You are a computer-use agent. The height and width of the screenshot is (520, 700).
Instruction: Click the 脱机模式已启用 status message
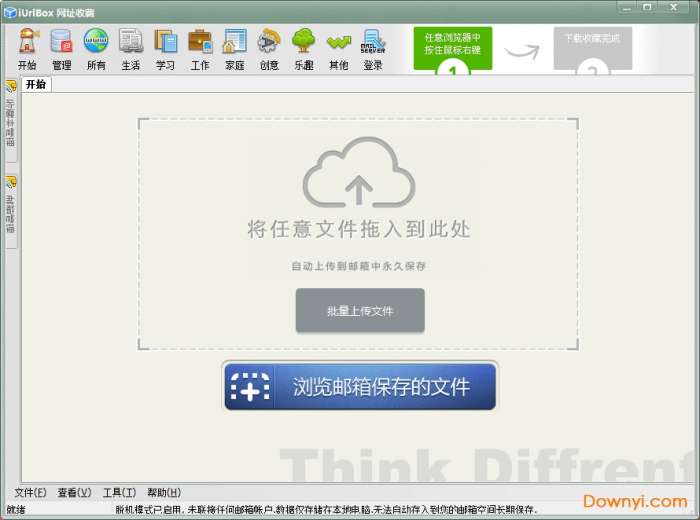[x=326, y=509]
